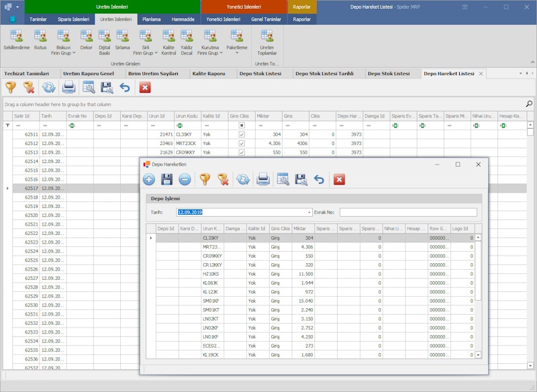Open the Tarih date dropdown
Viewport: 537px width, 392px height.
309,212
